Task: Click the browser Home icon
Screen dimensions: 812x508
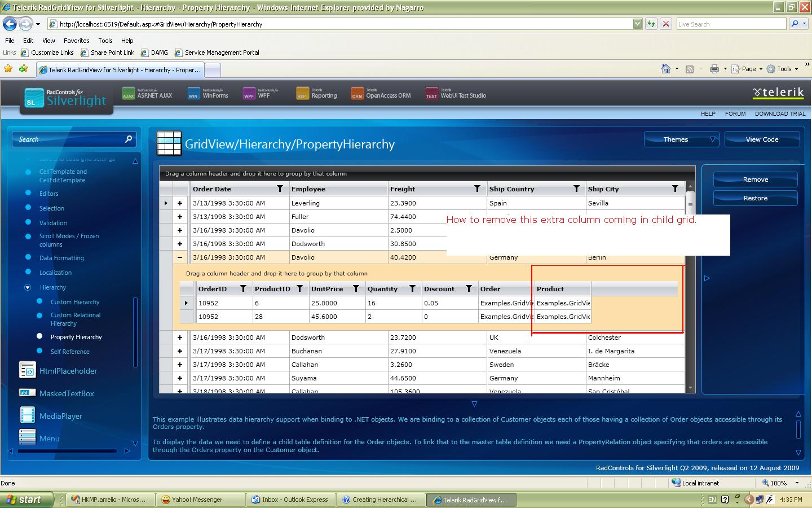Action: point(666,69)
